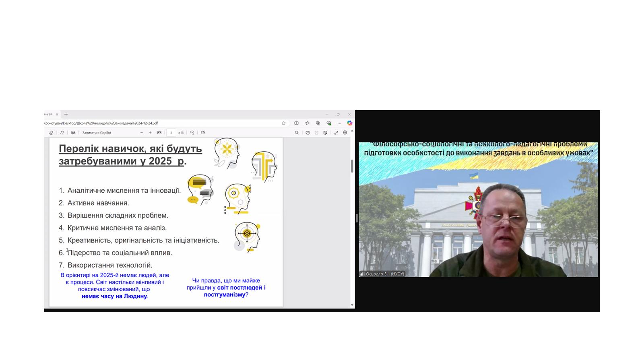Add this page to favorites (star icon)

coord(283,123)
